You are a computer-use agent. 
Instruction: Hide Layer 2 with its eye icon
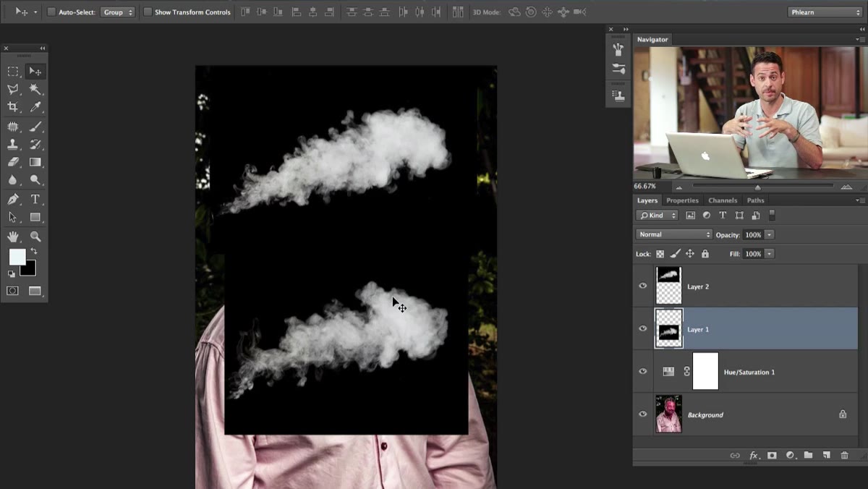coord(642,286)
